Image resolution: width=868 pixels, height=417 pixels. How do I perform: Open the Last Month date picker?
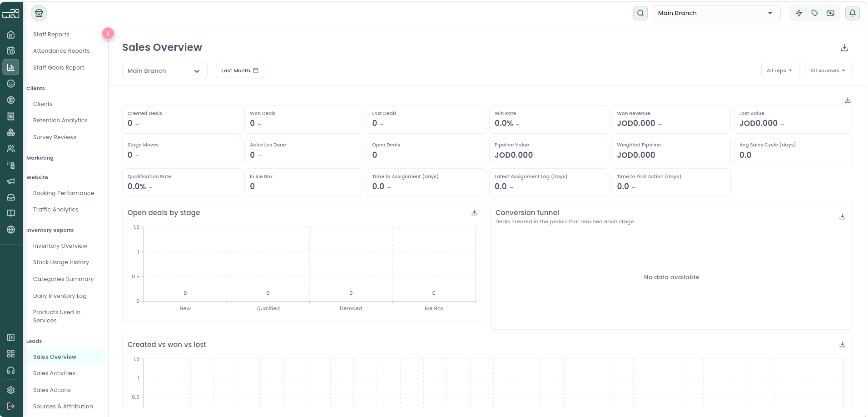(240, 70)
